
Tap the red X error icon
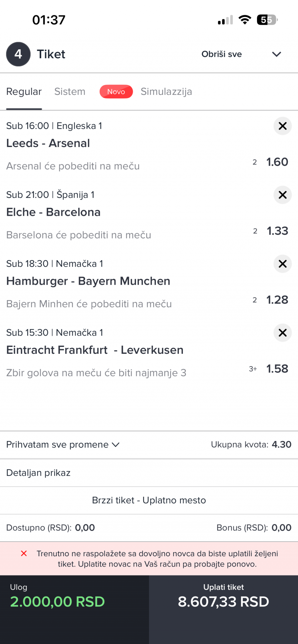click(x=24, y=553)
